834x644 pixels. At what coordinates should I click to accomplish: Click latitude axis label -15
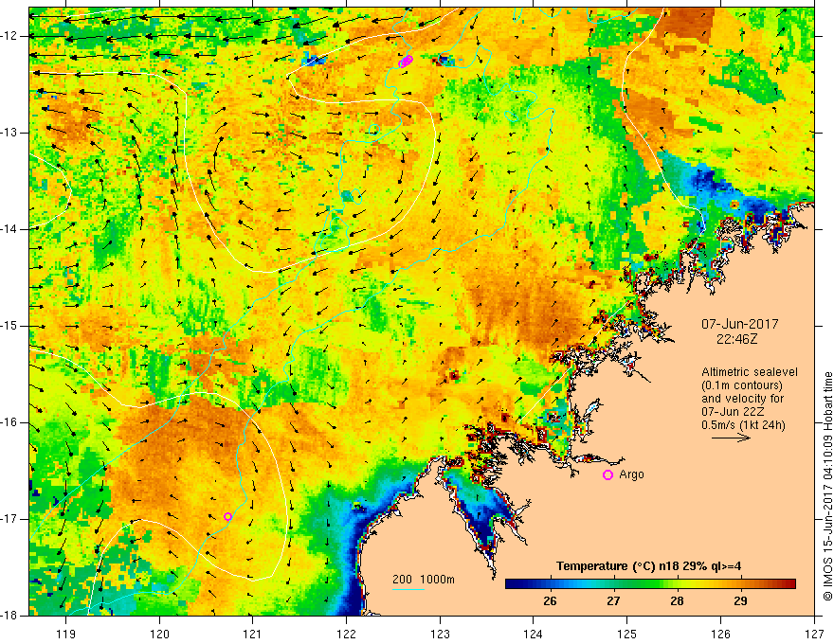click(x=10, y=326)
